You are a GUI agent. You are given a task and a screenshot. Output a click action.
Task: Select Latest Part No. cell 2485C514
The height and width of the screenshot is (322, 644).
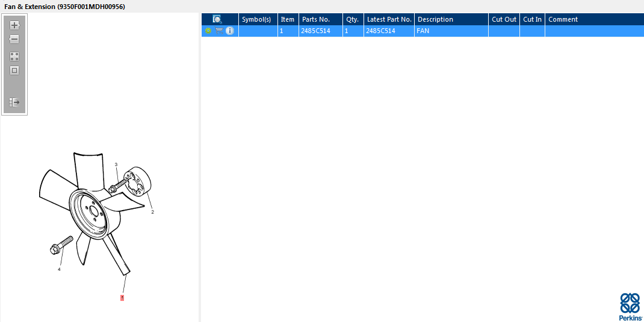389,31
